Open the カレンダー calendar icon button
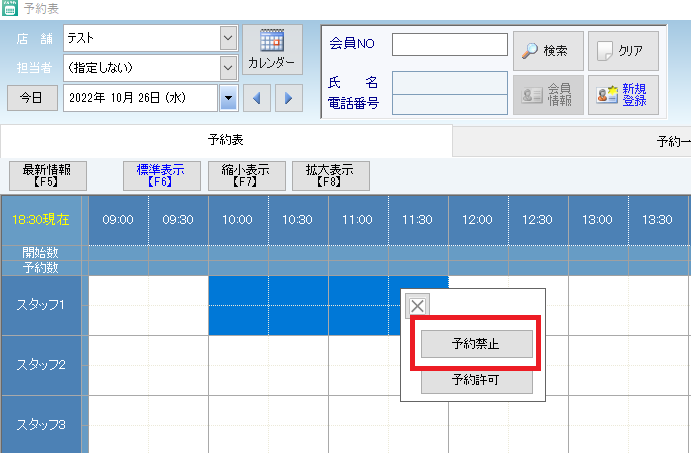The image size is (691, 453). point(272,49)
